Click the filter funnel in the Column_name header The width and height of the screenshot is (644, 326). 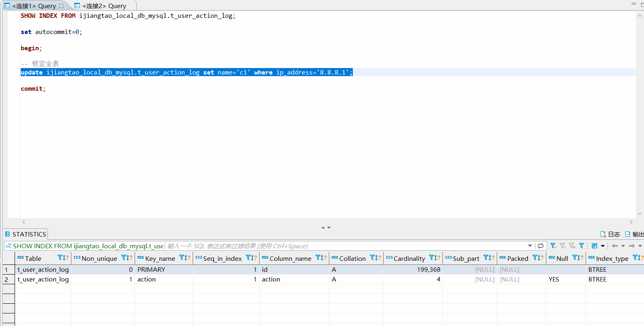pyautogui.click(x=318, y=258)
